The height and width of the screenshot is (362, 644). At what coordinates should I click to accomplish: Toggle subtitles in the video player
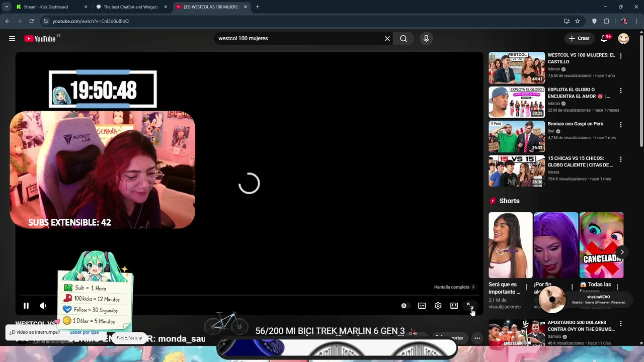(x=422, y=306)
